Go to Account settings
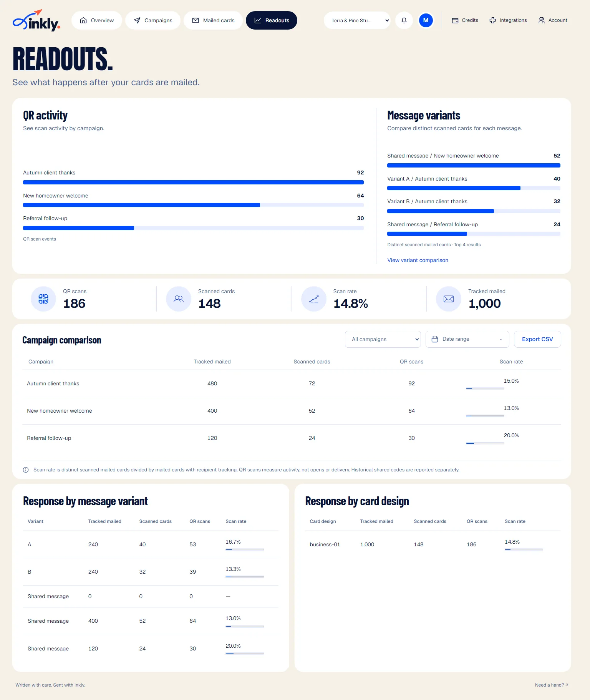The width and height of the screenshot is (590, 700). (553, 20)
